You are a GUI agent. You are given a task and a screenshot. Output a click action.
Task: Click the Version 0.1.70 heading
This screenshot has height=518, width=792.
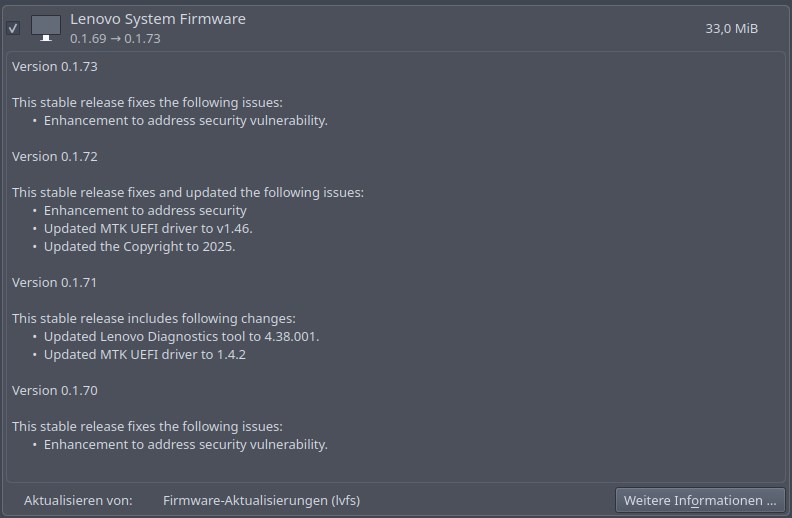[x=54, y=390]
